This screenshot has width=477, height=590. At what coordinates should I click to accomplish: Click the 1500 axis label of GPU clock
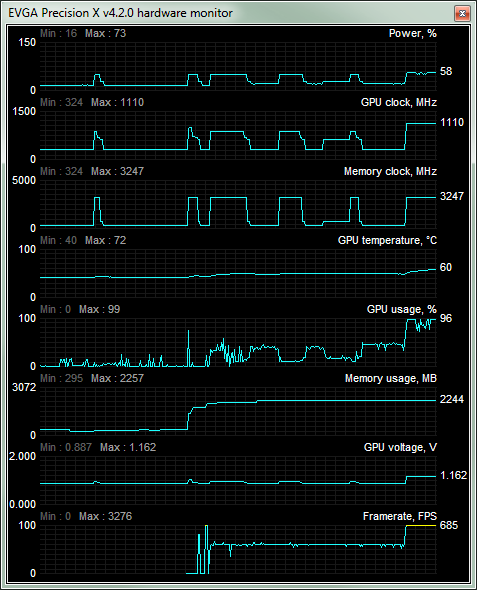point(24,111)
